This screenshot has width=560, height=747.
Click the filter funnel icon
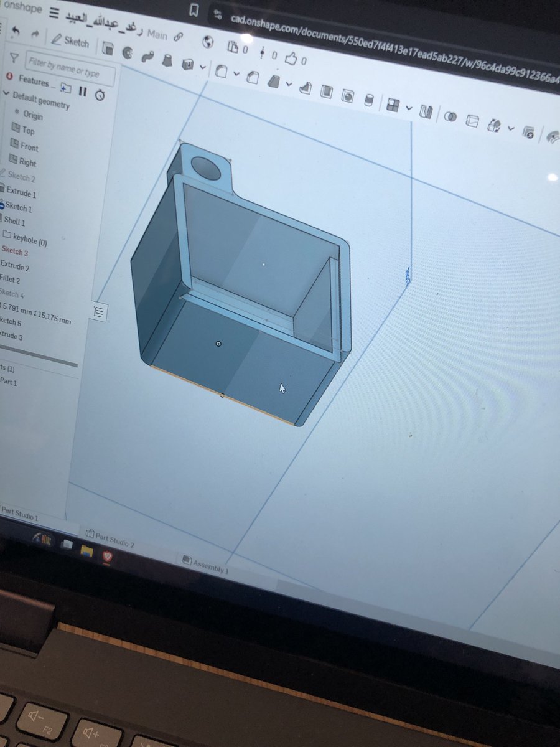(14, 58)
